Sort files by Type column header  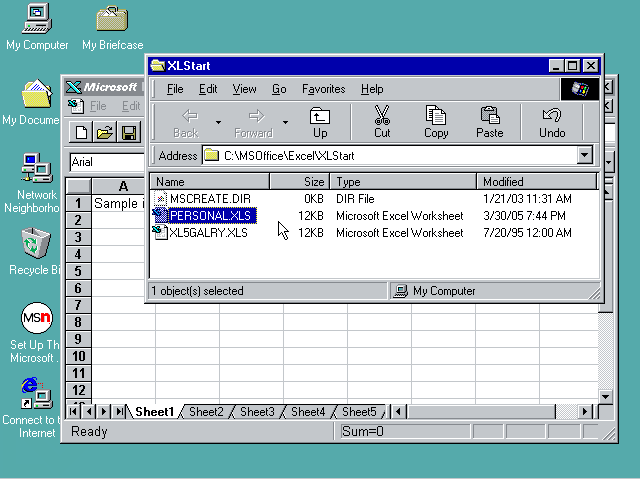[x=403, y=182]
